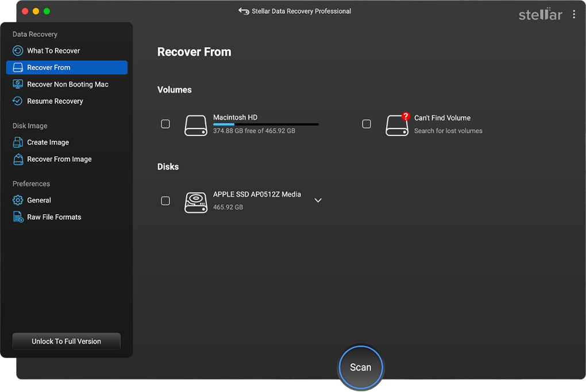The height and width of the screenshot is (392, 586).
Task: Open the Resume Recovery sidebar item
Action: [x=55, y=102]
